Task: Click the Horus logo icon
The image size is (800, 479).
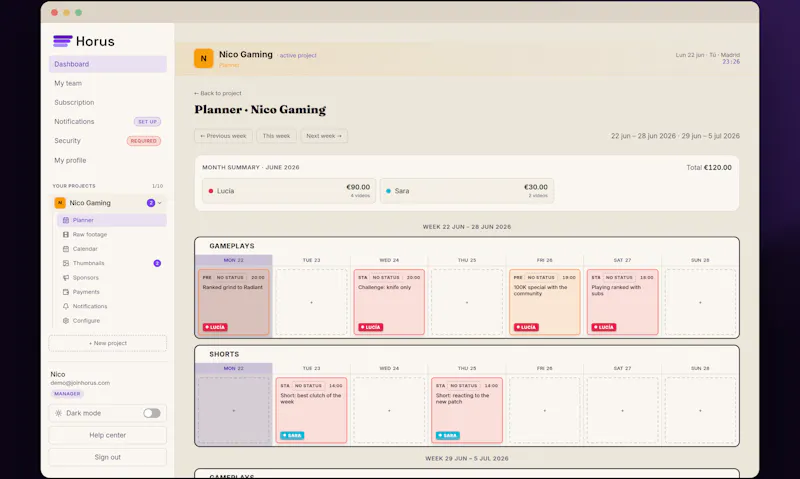Action: pos(63,41)
